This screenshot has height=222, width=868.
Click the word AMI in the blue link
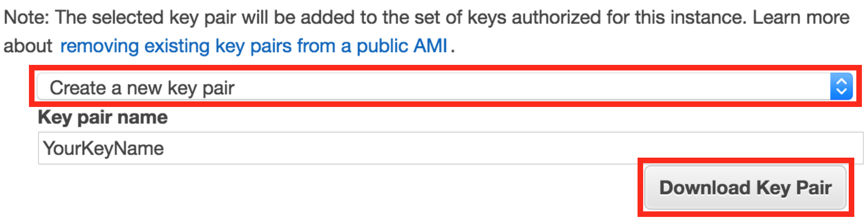tap(430, 46)
